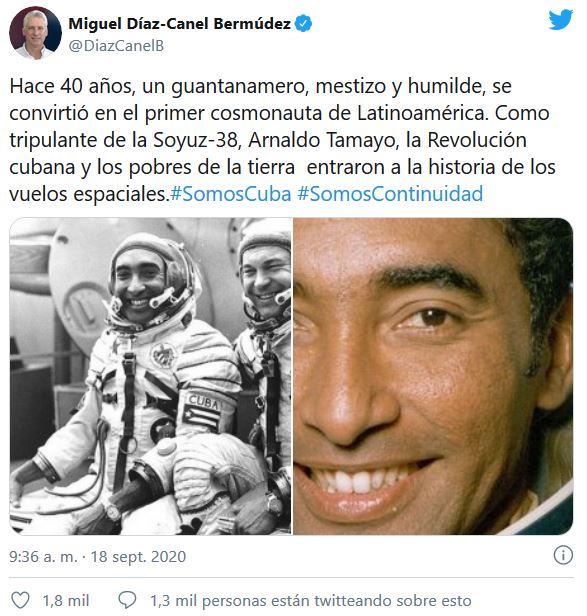Click the '18 sept. 2020' date
This screenshot has height=616, width=587.
(138, 557)
